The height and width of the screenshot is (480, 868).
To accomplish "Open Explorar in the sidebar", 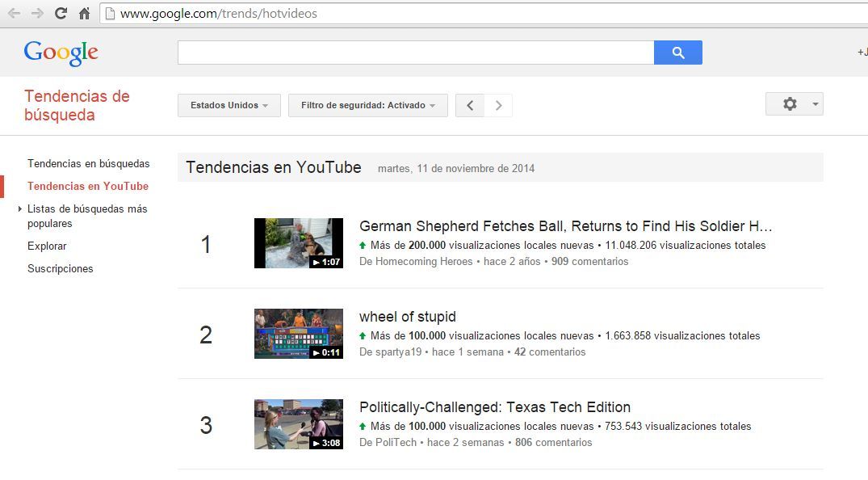I will click(47, 246).
